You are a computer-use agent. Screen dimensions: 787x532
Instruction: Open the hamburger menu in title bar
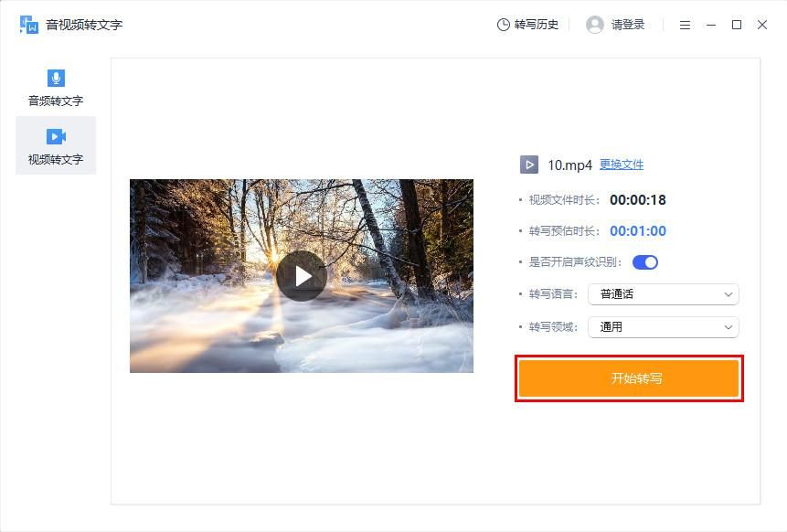click(685, 25)
